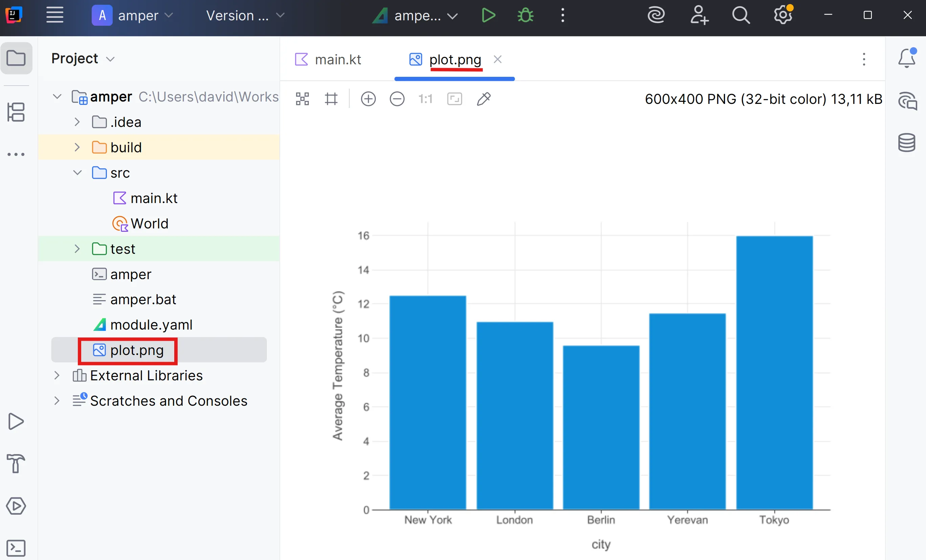Viewport: 926px width, 560px height.
Task: Click the zoom in magnifier icon
Action: 368,99
